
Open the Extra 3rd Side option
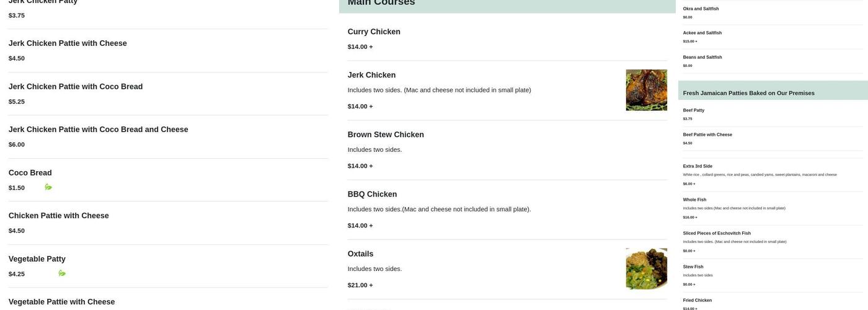697,166
